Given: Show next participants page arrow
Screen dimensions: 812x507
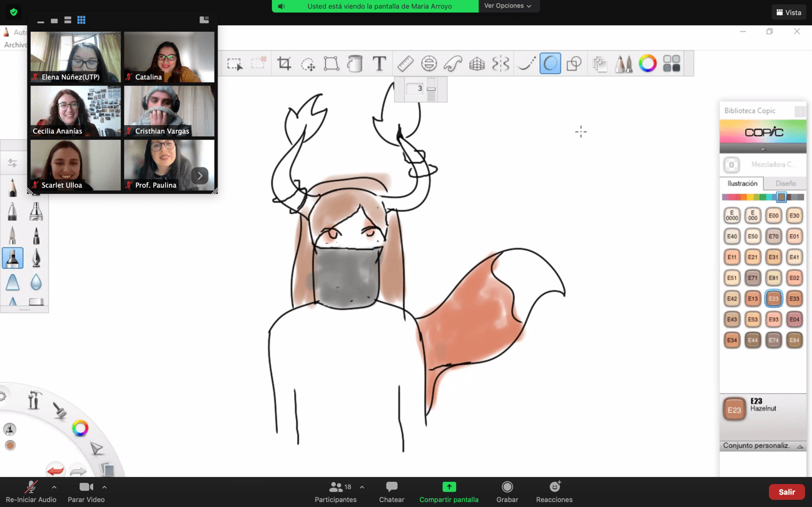Looking at the screenshot, I should [200, 176].
